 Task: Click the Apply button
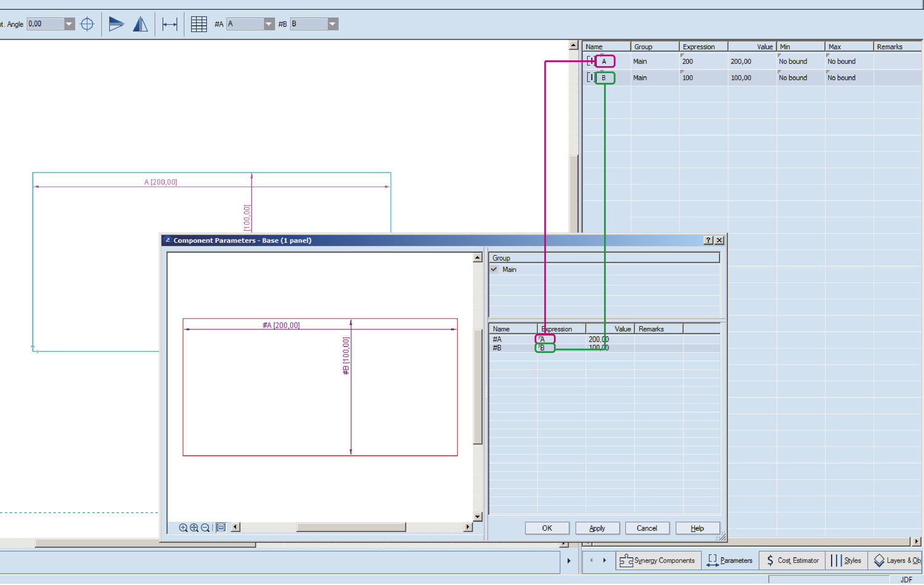point(597,528)
